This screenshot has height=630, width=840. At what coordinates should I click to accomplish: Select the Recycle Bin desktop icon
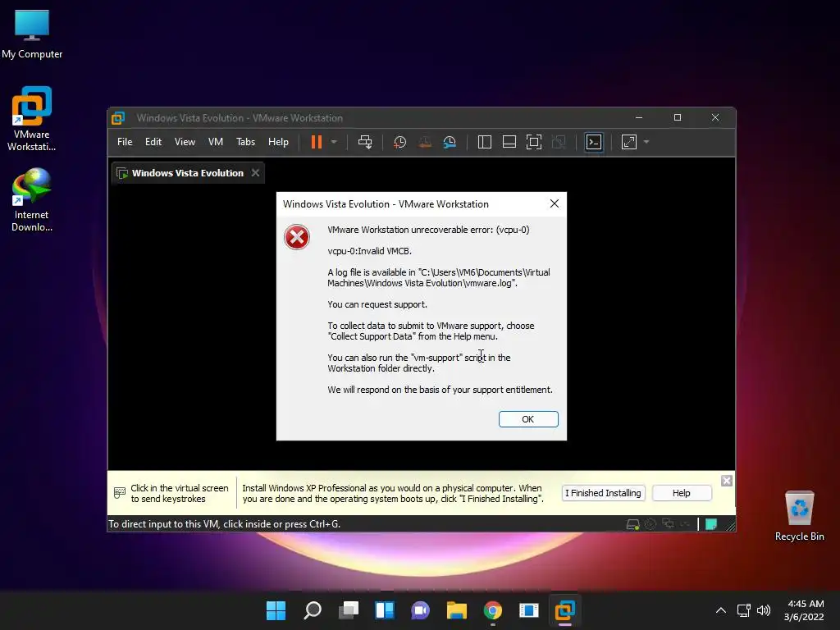pyautogui.click(x=799, y=515)
